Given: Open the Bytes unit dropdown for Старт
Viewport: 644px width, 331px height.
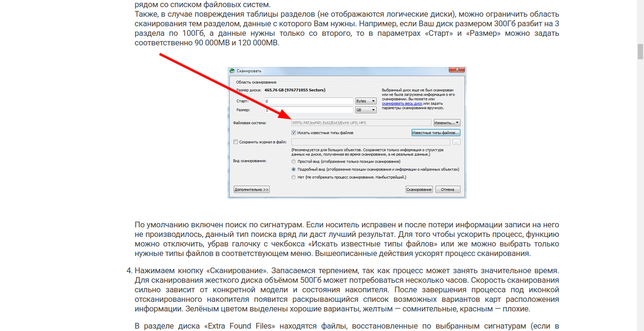Looking at the screenshot, I should click(x=366, y=101).
